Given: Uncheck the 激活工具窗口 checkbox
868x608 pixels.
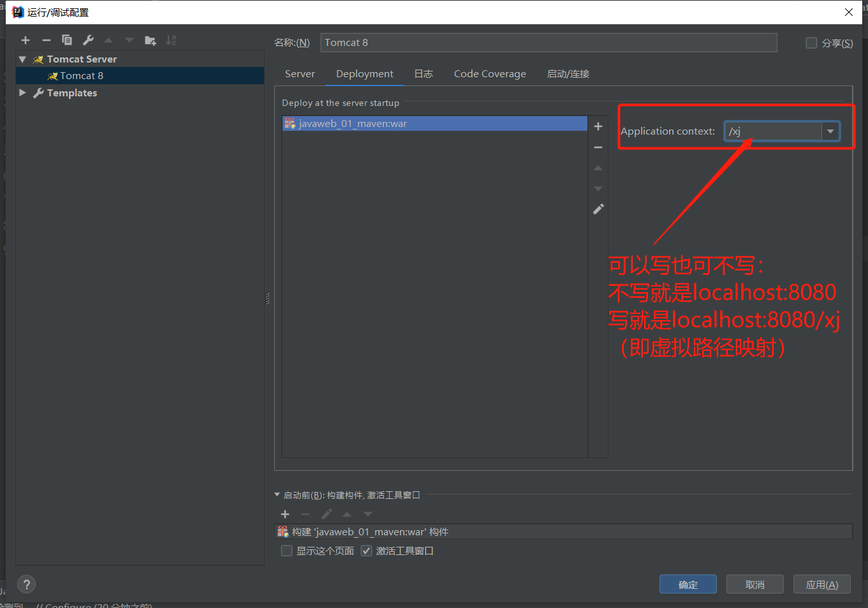Looking at the screenshot, I should pos(366,551).
